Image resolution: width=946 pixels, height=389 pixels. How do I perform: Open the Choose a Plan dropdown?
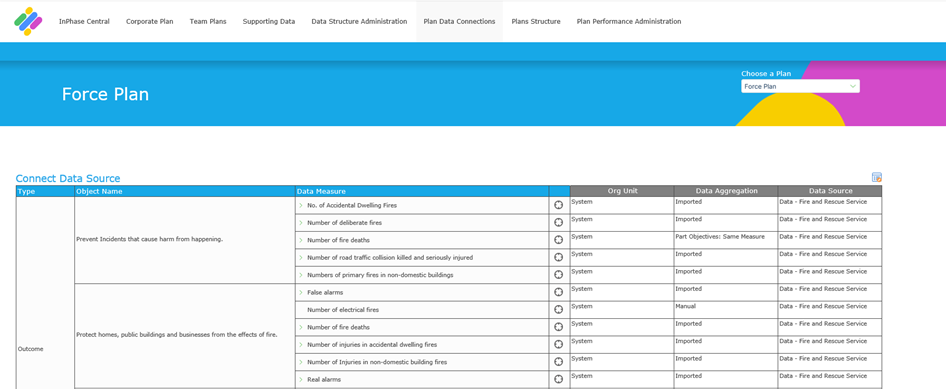coord(800,86)
